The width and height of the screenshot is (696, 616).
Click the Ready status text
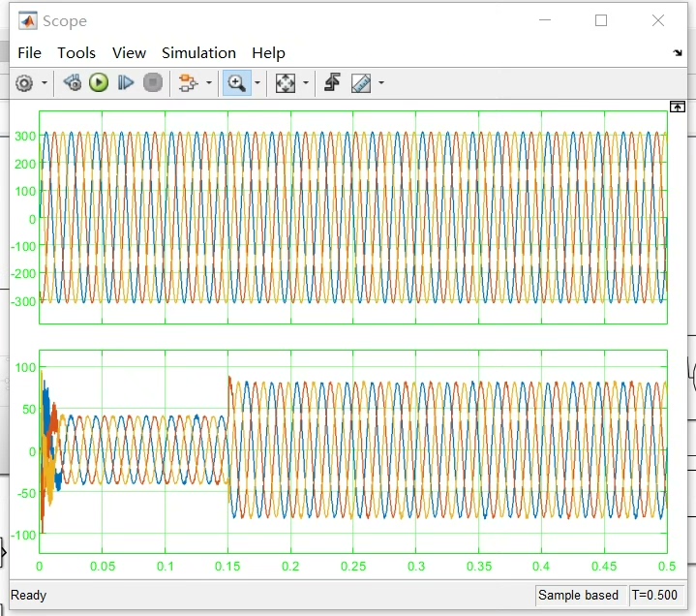(x=28, y=595)
